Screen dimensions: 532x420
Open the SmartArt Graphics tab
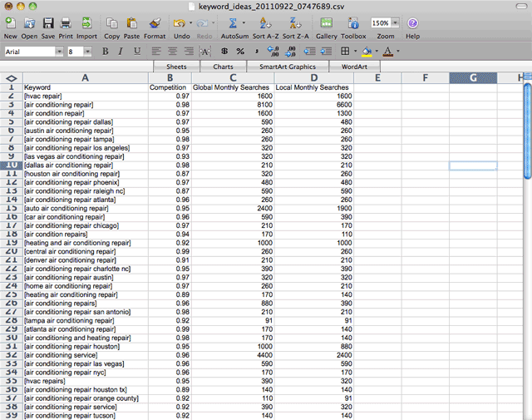[288, 67]
